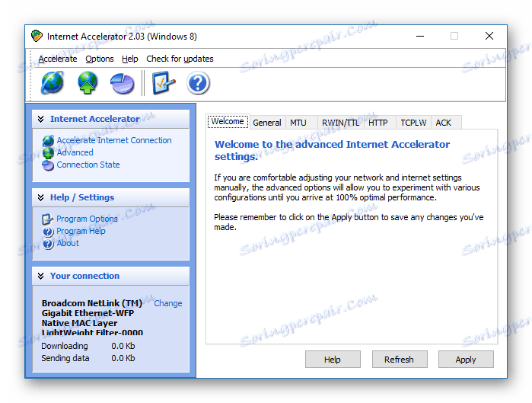532x403 pixels.
Task: Click the checklist icon beside Program Options
Action: pos(47,219)
